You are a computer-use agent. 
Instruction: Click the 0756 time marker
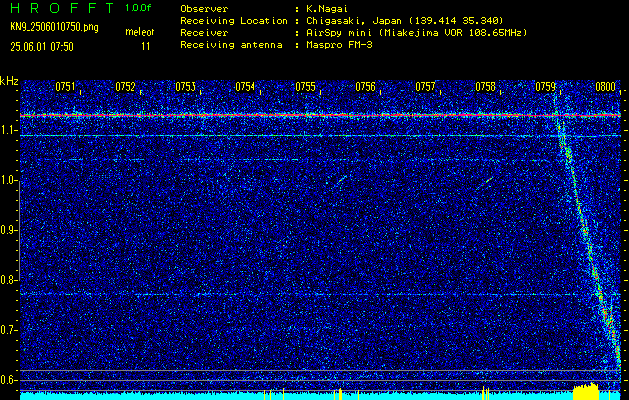coord(365,87)
